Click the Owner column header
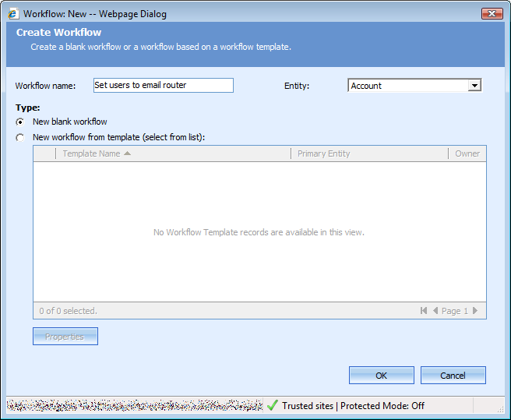Screen dimensions: 511x420 tap(467, 154)
